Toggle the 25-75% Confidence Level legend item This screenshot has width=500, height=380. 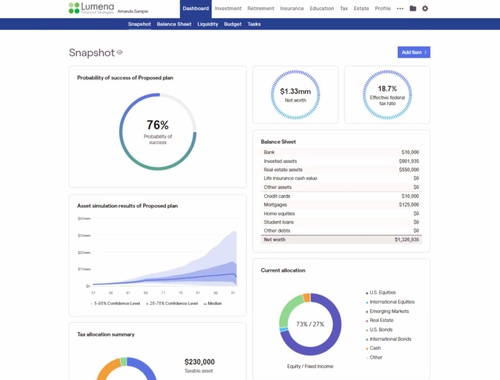[x=172, y=303]
